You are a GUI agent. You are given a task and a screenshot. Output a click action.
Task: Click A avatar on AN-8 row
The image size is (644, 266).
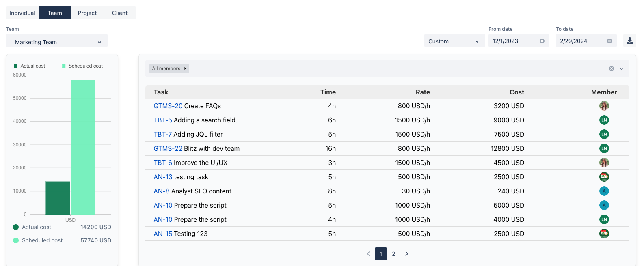click(x=604, y=191)
